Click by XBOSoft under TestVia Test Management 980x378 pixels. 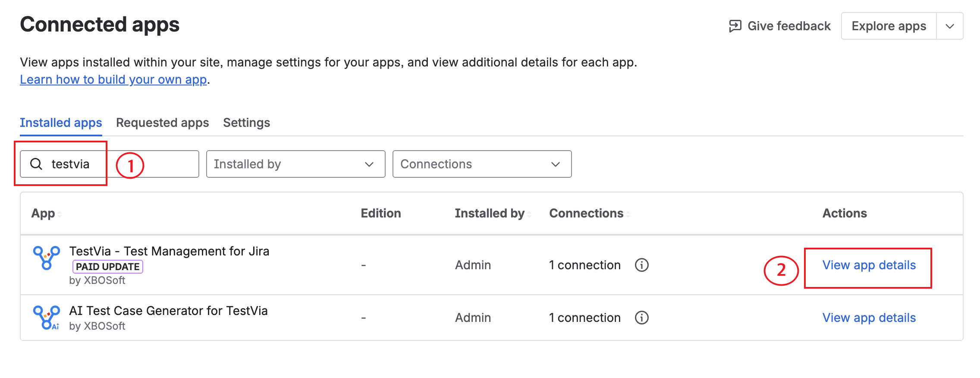coord(97,280)
